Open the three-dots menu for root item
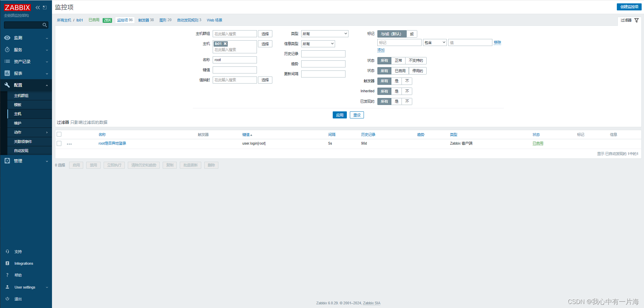The width and height of the screenshot is (644, 308). (69, 144)
